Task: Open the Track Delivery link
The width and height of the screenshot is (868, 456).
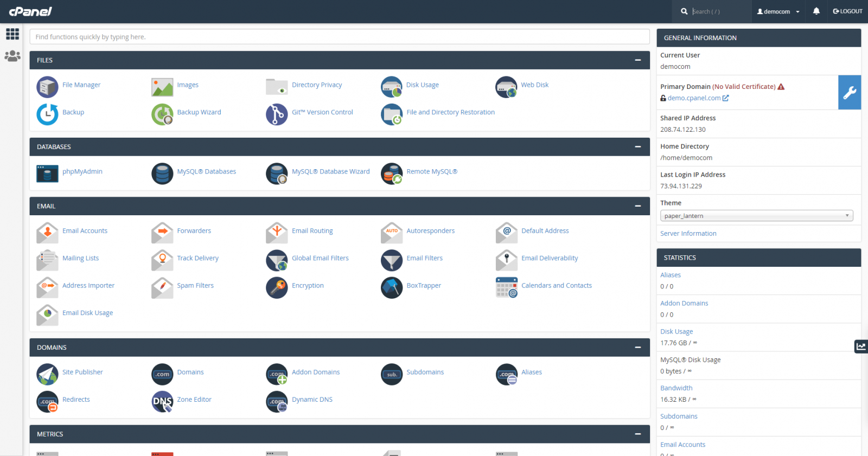Action: pyautogui.click(x=197, y=258)
